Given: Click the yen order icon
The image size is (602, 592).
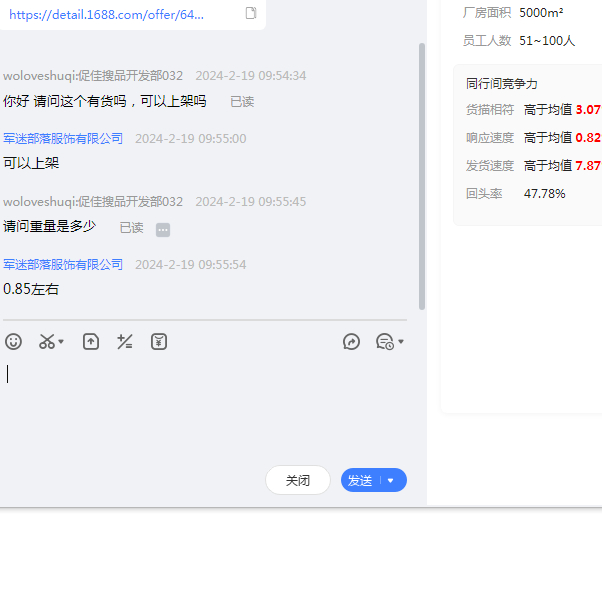Looking at the screenshot, I should pyautogui.click(x=159, y=342).
